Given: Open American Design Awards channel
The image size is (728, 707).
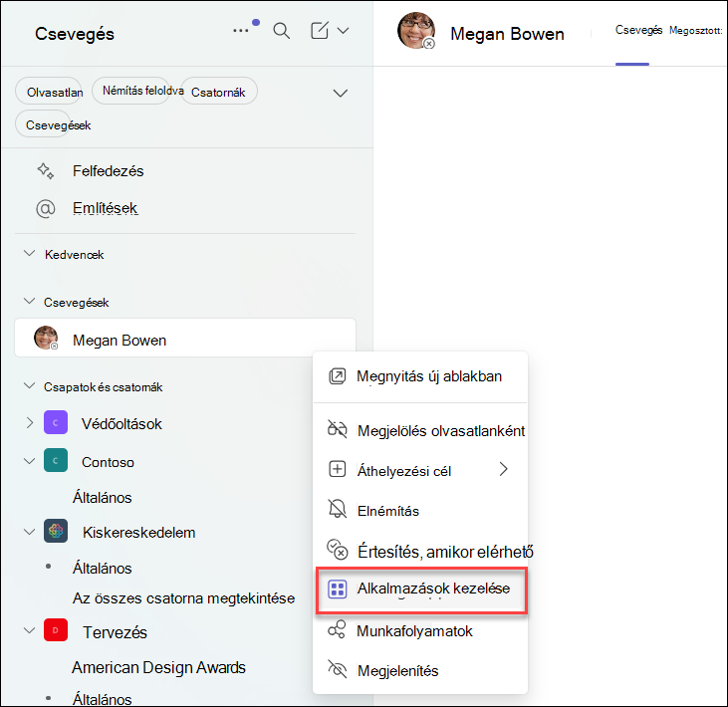Looking at the screenshot, I should 158,667.
